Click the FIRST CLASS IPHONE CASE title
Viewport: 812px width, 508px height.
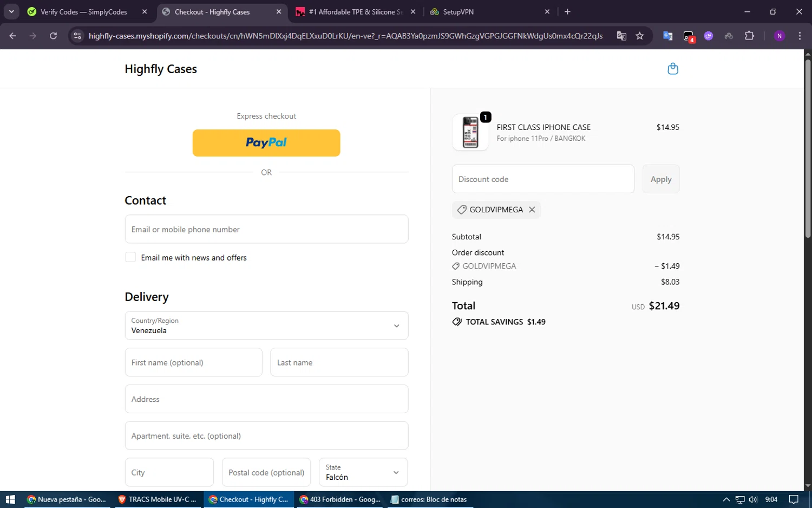click(x=543, y=127)
